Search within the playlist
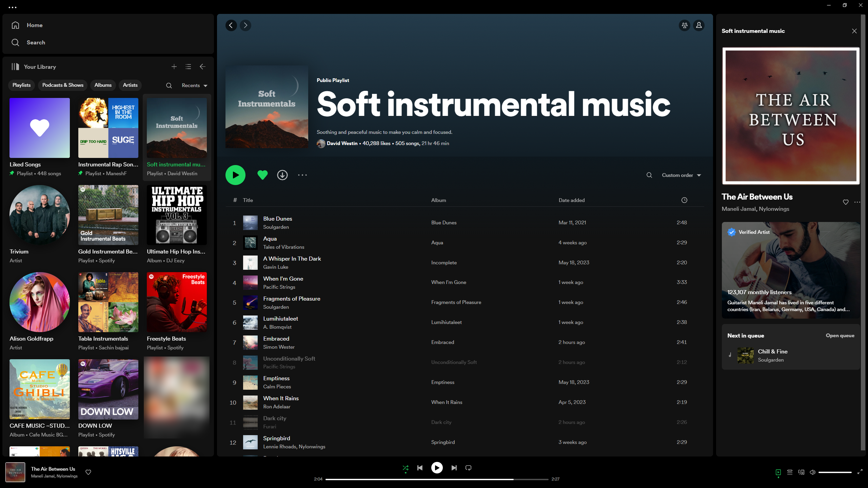 [x=649, y=175]
